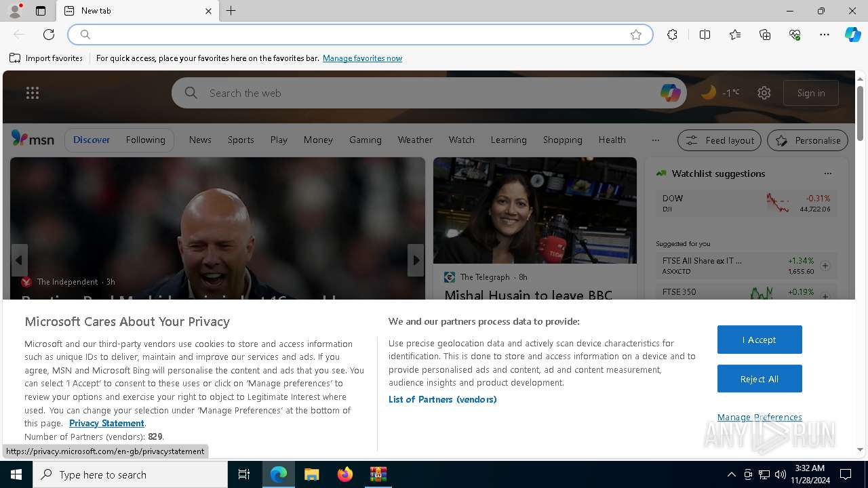Click the Personalise button
The height and width of the screenshot is (488, 868).
click(x=808, y=140)
